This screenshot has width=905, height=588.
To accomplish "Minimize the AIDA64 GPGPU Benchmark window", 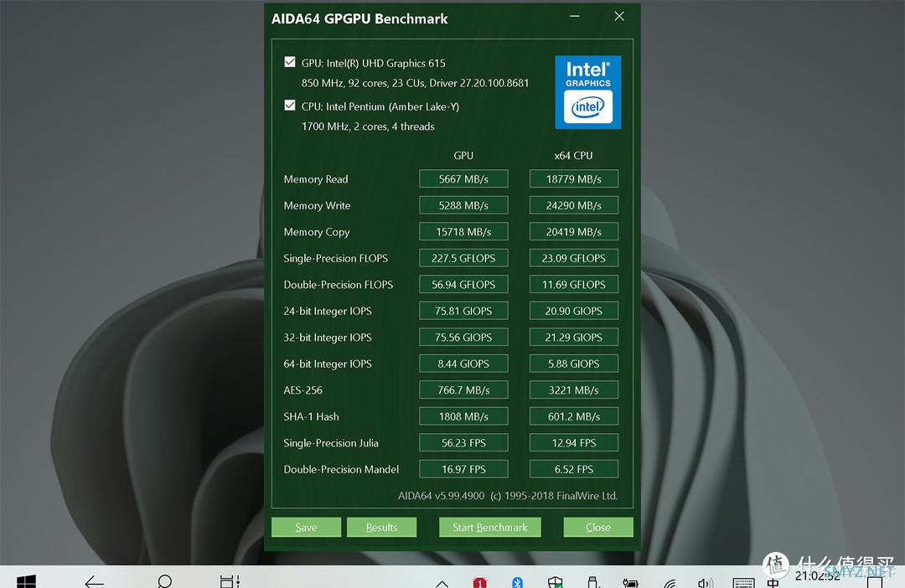I will point(574,17).
